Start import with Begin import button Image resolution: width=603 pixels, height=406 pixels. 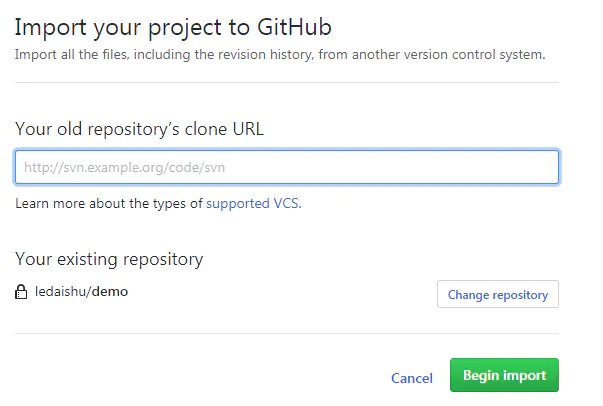coord(504,376)
